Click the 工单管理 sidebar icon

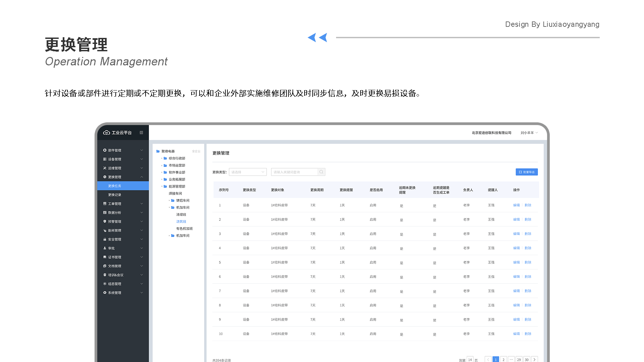click(105, 203)
